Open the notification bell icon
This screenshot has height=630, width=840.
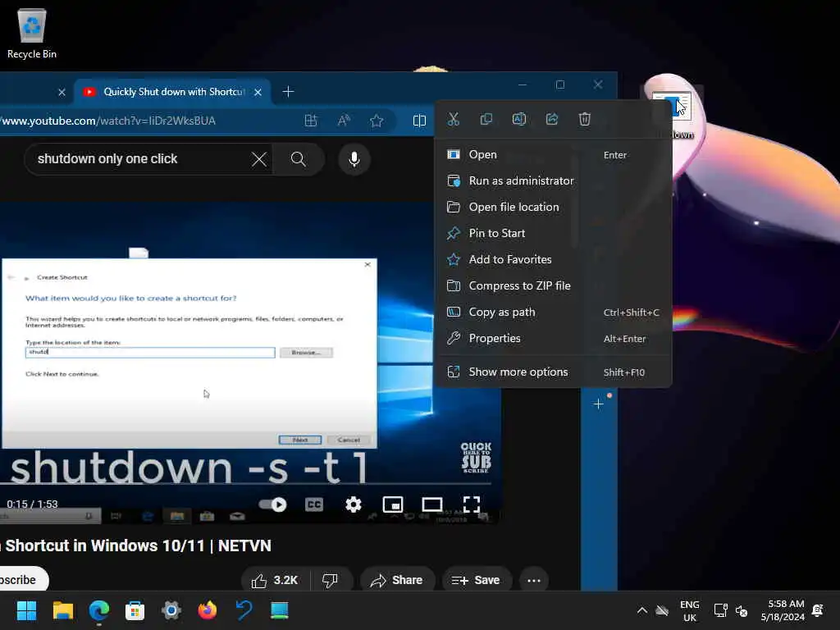[818, 610]
